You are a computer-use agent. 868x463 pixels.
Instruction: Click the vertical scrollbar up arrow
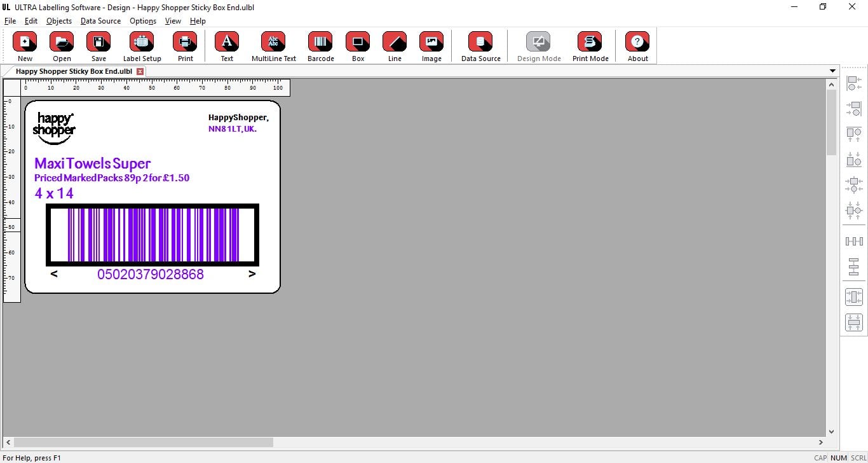(831, 84)
